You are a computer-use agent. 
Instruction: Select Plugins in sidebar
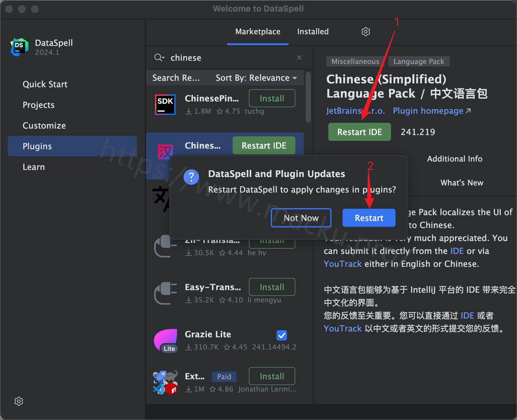72,146
